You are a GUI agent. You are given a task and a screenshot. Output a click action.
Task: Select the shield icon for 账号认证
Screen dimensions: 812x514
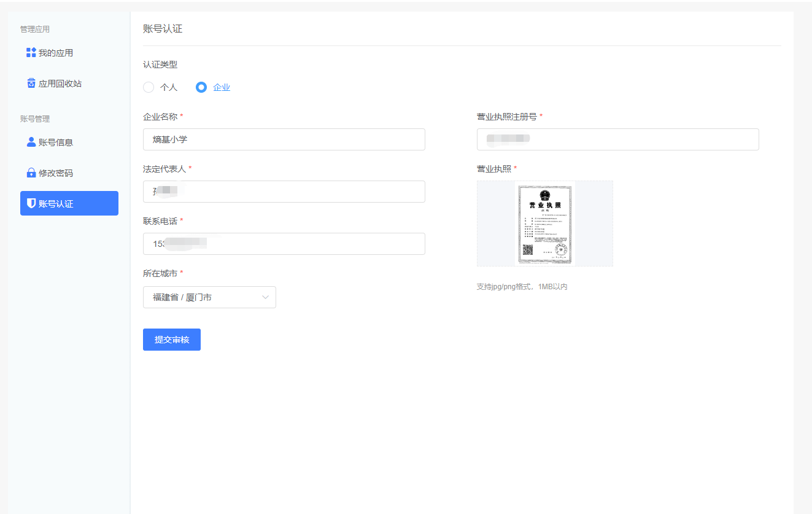click(31, 203)
